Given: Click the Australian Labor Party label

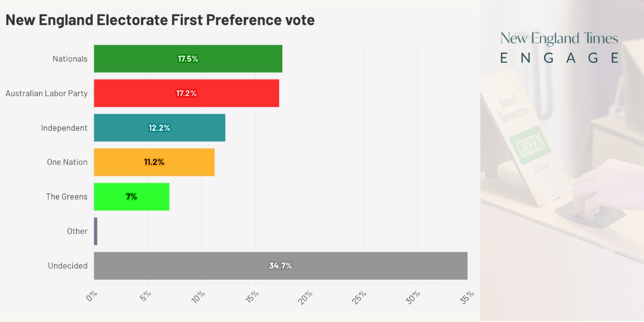Looking at the screenshot, I should [47, 93].
